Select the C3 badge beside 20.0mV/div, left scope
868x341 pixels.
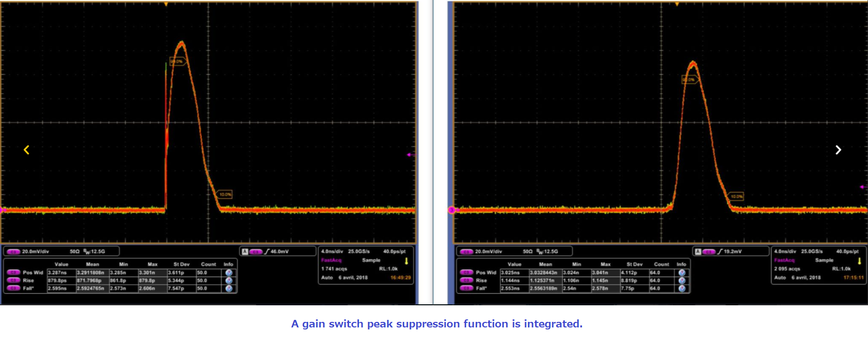point(13,251)
